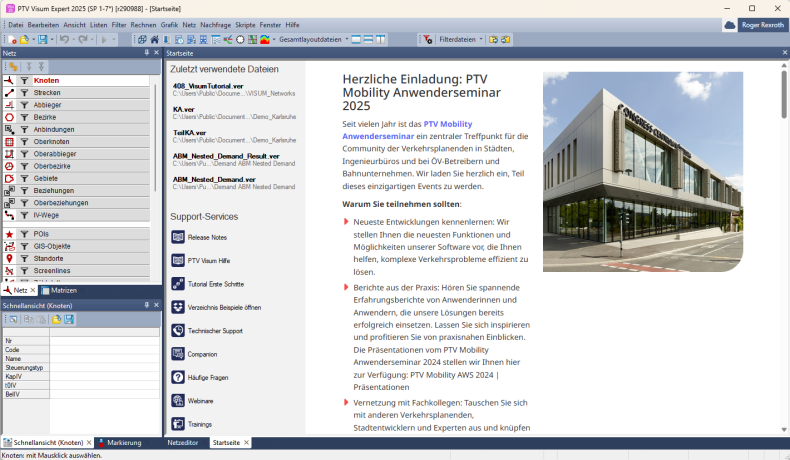This screenshot has height=460, width=790.
Task: Toggle the filter for Knoten
Action: [24, 80]
